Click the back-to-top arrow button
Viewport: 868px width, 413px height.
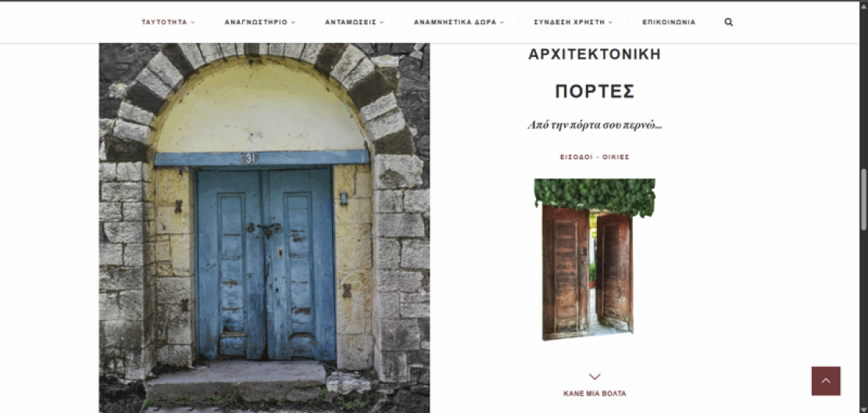pyautogui.click(x=826, y=381)
